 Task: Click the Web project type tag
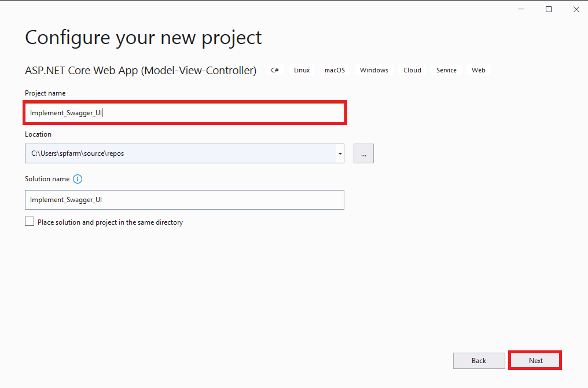tap(478, 70)
